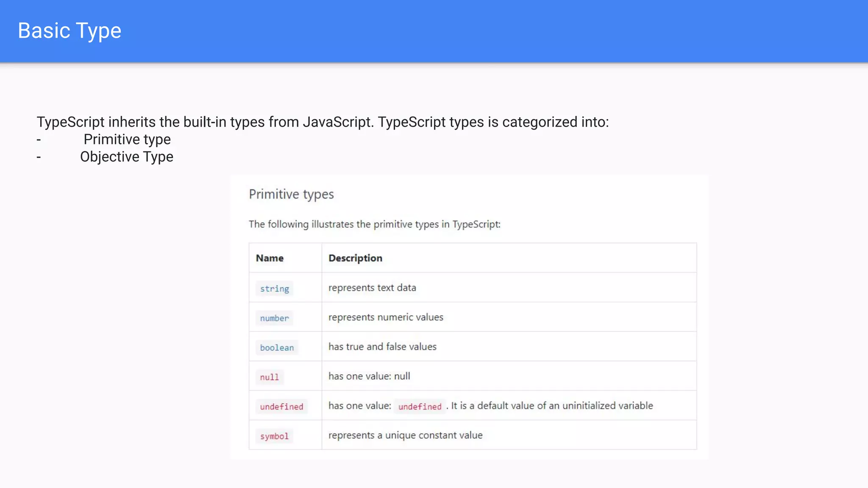Click 'represents text data' description
868x488 pixels.
pyautogui.click(x=372, y=288)
